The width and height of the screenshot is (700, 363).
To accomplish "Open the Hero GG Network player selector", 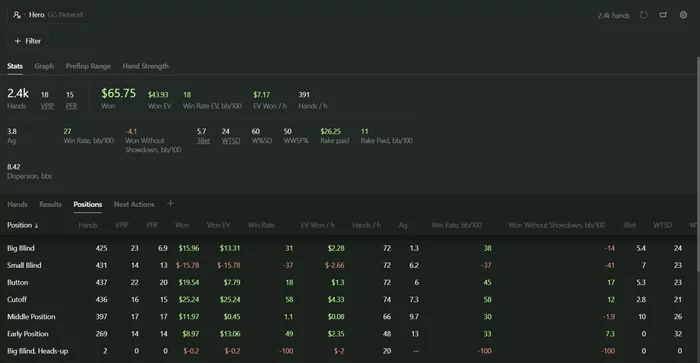I will [48, 15].
